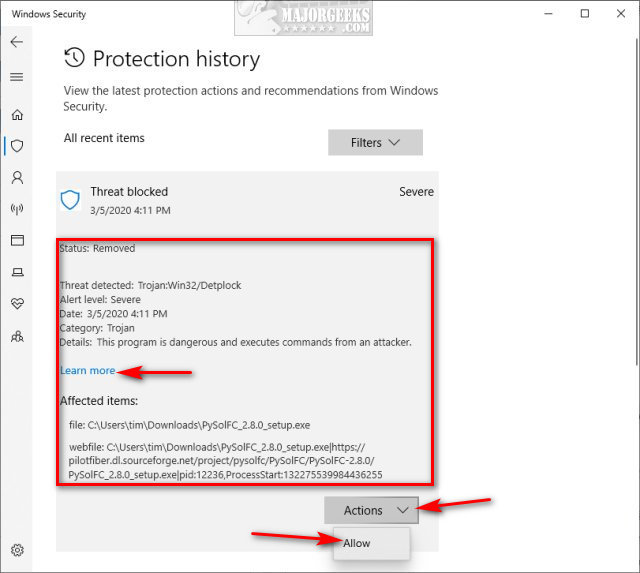Screen dimensions: 640x573
Task: Open Device security laptop icon
Action: (17, 272)
